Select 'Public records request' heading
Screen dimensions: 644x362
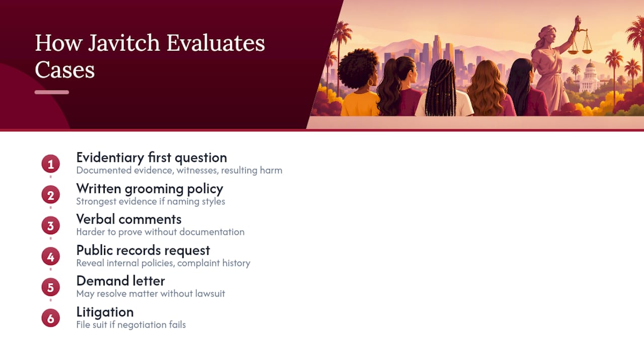143,250
